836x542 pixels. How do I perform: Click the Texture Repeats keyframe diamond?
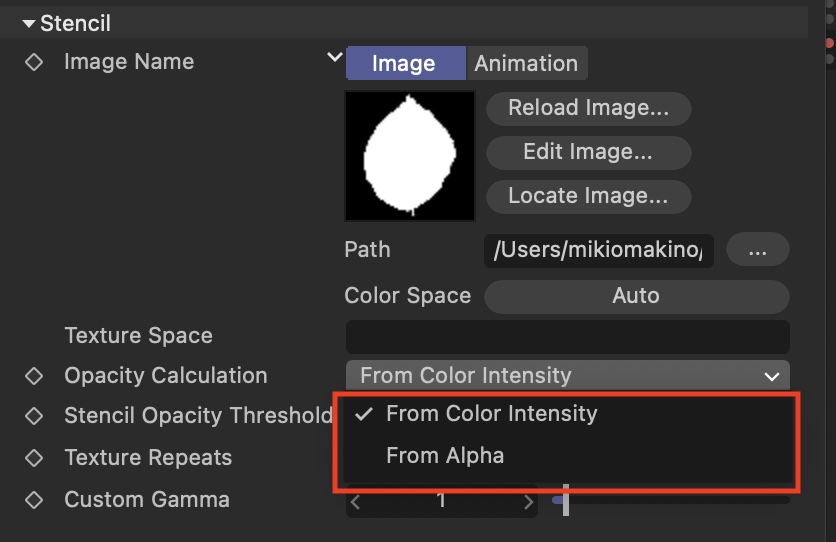point(34,458)
